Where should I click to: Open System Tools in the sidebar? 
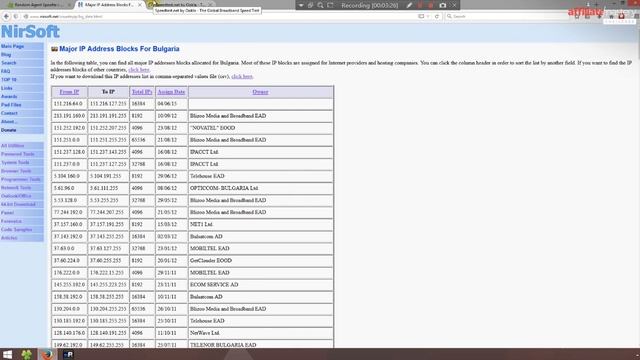[x=15, y=162]
